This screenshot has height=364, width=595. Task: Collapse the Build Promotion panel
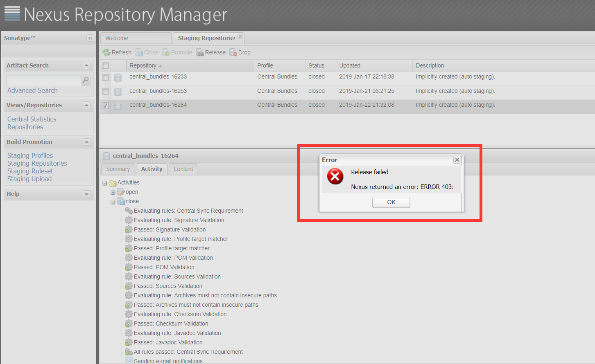click(86, 142)
